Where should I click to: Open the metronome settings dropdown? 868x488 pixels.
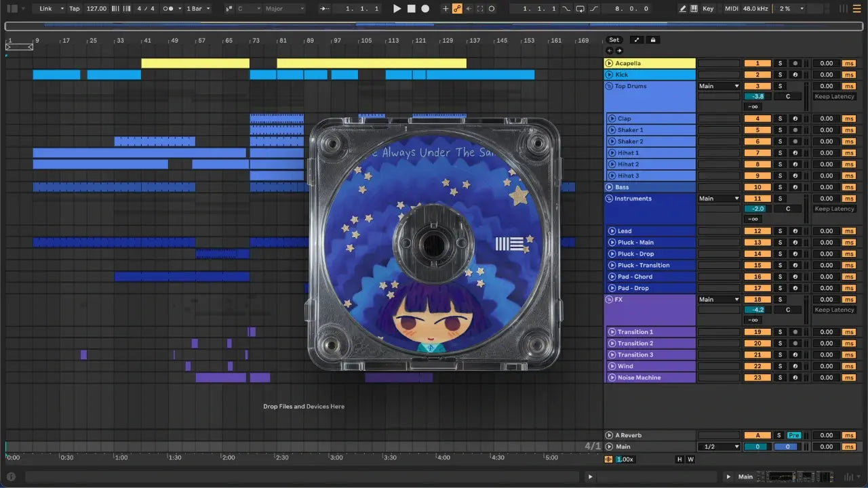coord(180,9)
